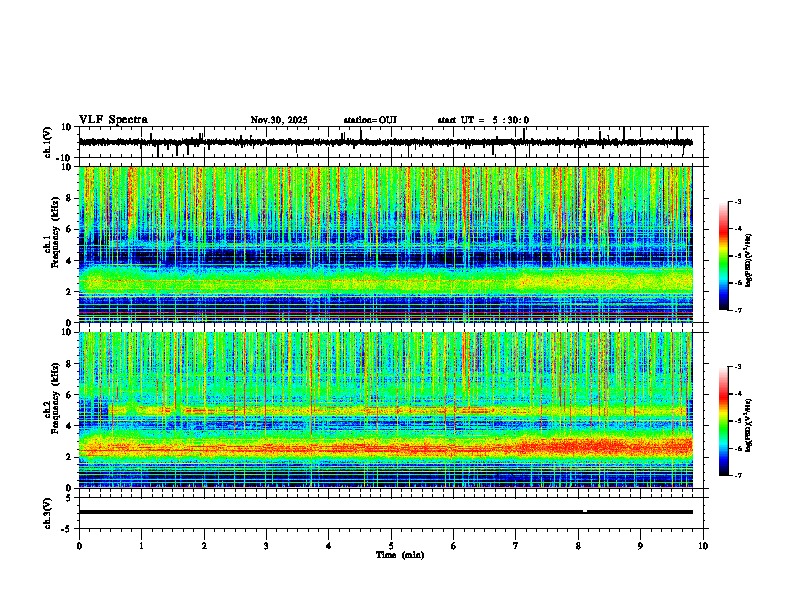Click the station label in the header
The image size is (792, 612).
click(370, 120)
